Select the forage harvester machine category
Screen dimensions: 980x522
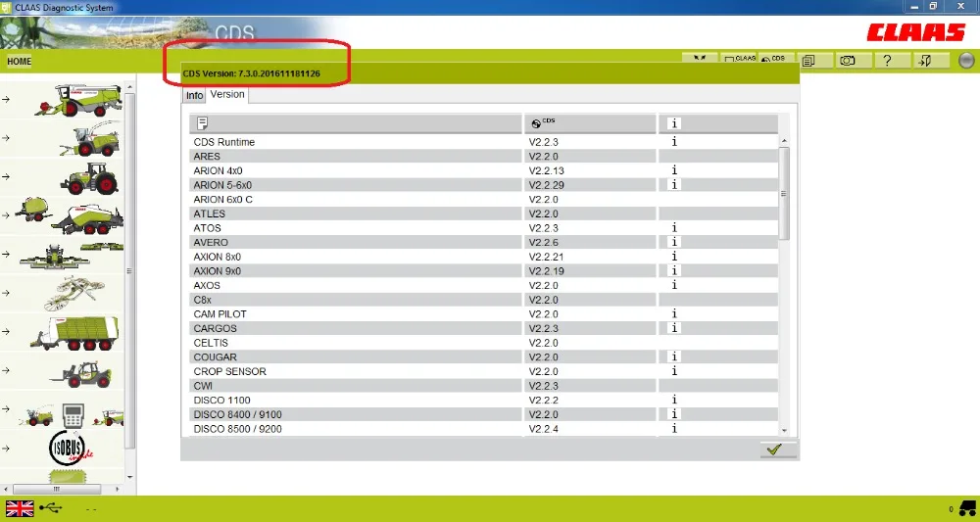[x=90, y=139]
